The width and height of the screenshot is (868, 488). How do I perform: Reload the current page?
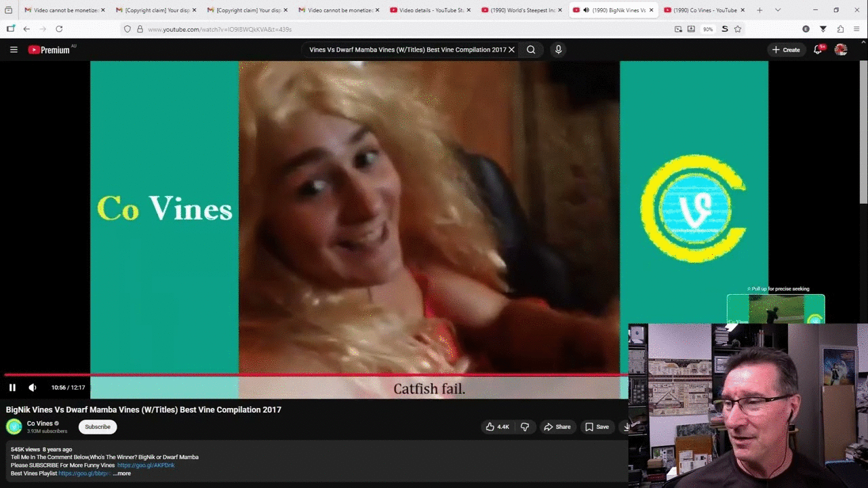pos(59,29)
